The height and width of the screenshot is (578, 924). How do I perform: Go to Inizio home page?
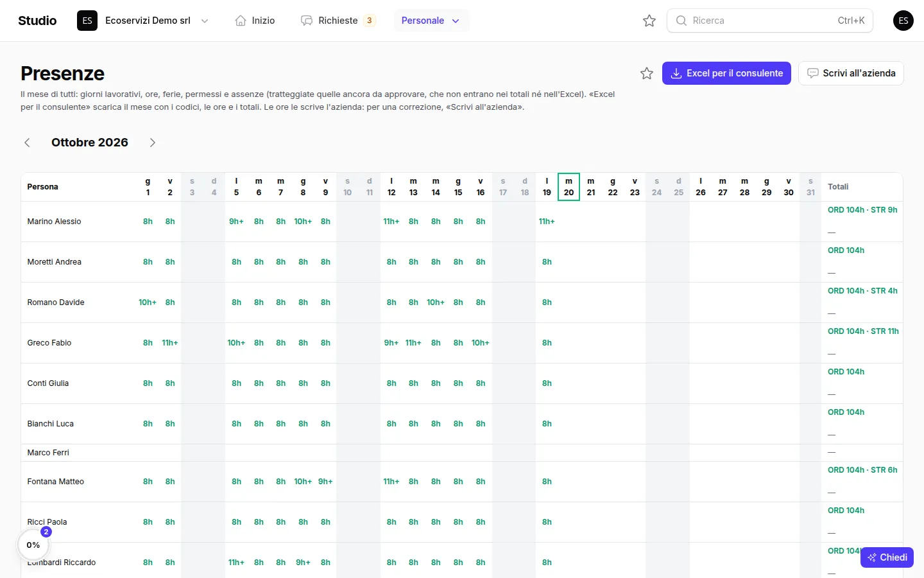pyautogui.click(x=255, y=21)
